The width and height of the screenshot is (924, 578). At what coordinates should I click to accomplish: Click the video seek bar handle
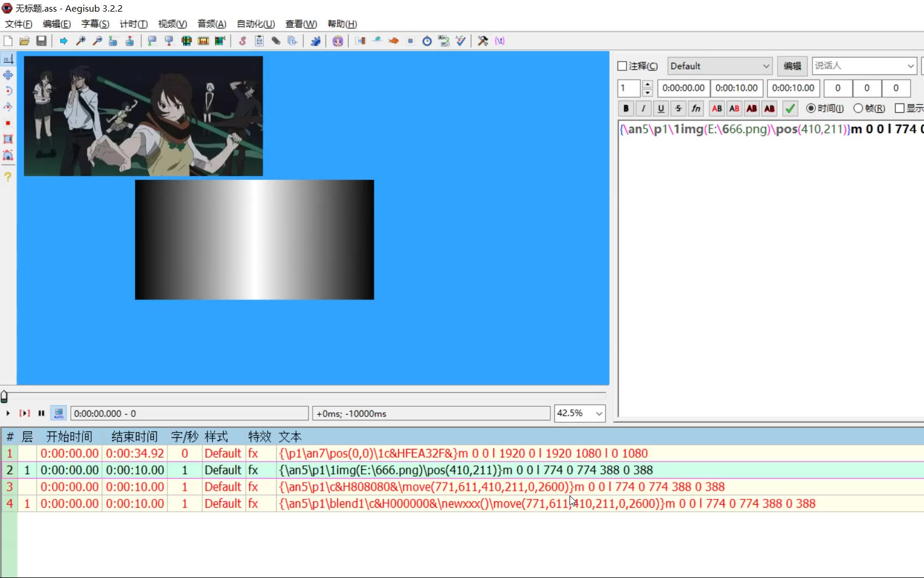click(x=4, y=397)
